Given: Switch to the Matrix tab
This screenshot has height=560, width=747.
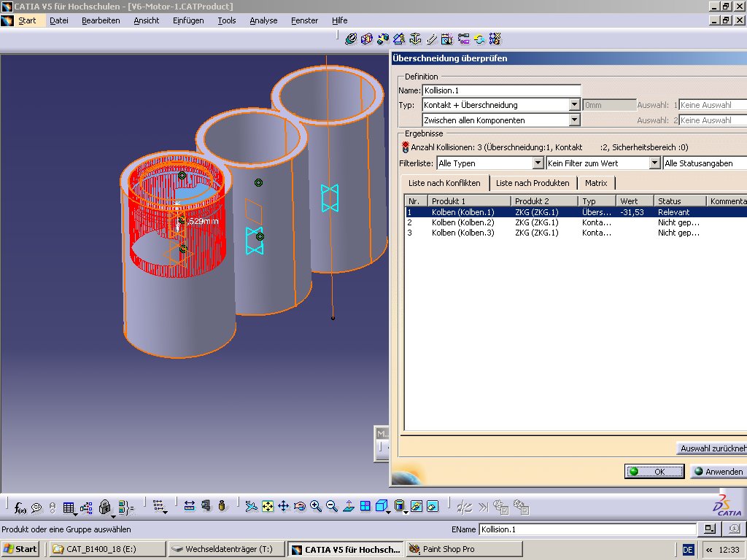Looking at the screenshot, I should (596, 183).
